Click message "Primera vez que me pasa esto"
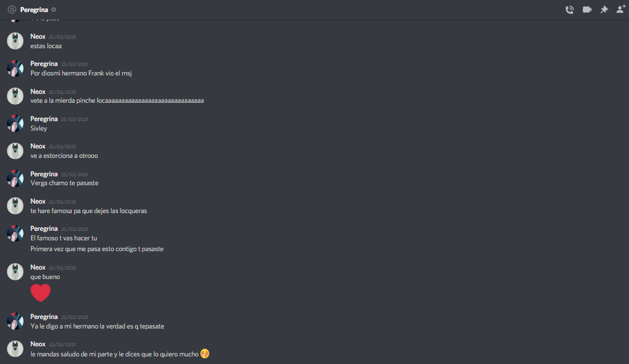The height and width of the screenshot is (364, 629). 97,249
